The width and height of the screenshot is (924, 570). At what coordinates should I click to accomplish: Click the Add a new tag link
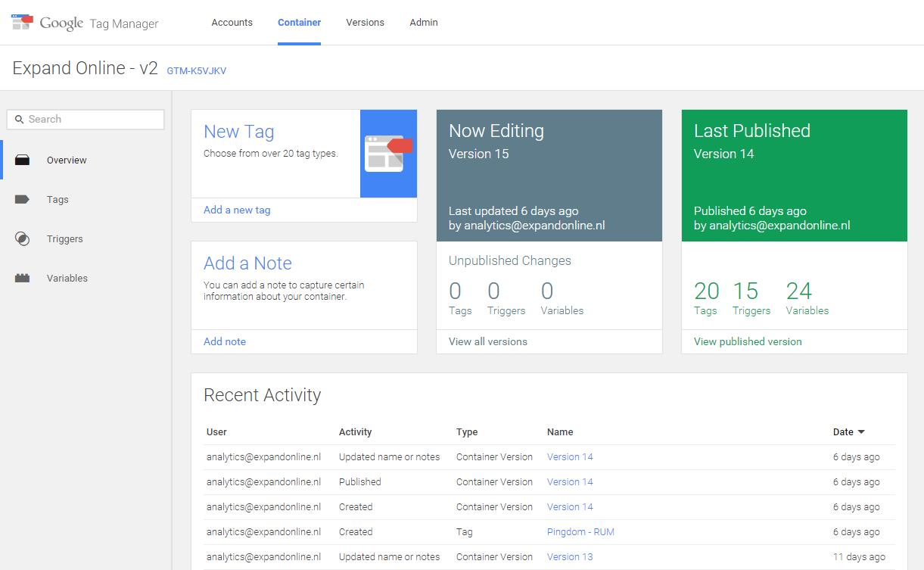[x=237, y=210]
